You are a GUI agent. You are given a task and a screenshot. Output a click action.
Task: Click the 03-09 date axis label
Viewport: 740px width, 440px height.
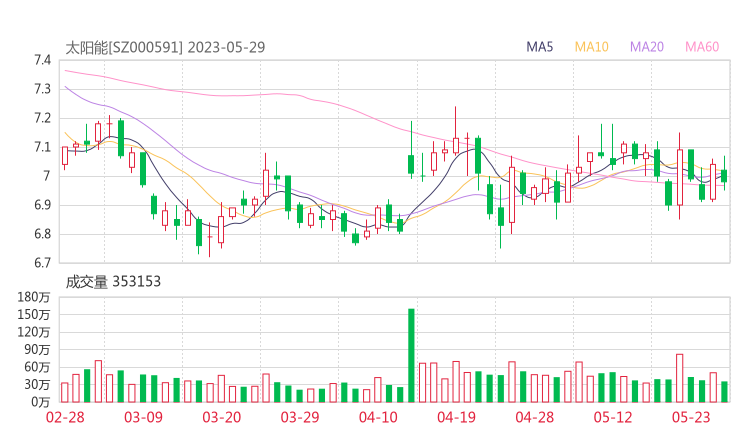pyautogui.click(x=143, y=417)
